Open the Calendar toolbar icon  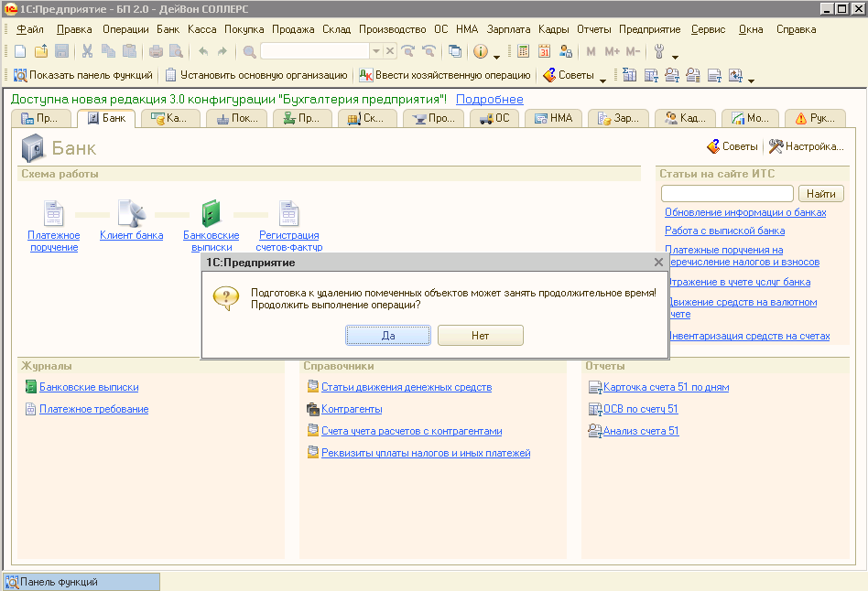coord(544,51)
